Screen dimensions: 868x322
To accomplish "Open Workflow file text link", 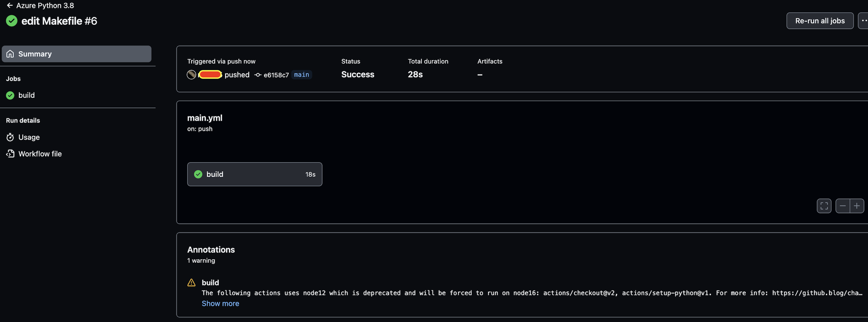I will [x=40, y=154].
